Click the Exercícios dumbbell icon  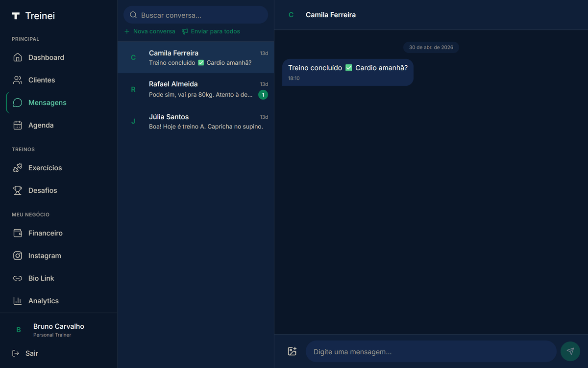[18, 168]
